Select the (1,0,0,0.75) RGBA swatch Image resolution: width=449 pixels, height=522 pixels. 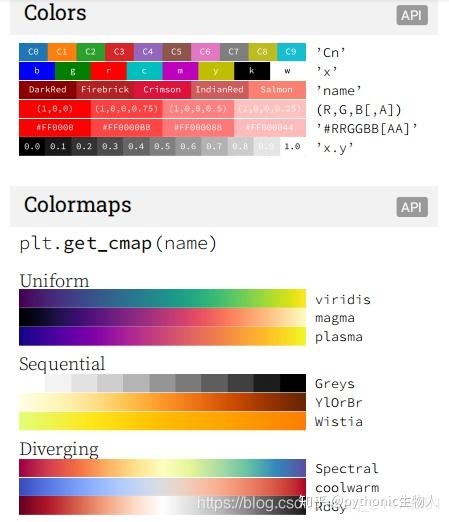coord(126,109)
